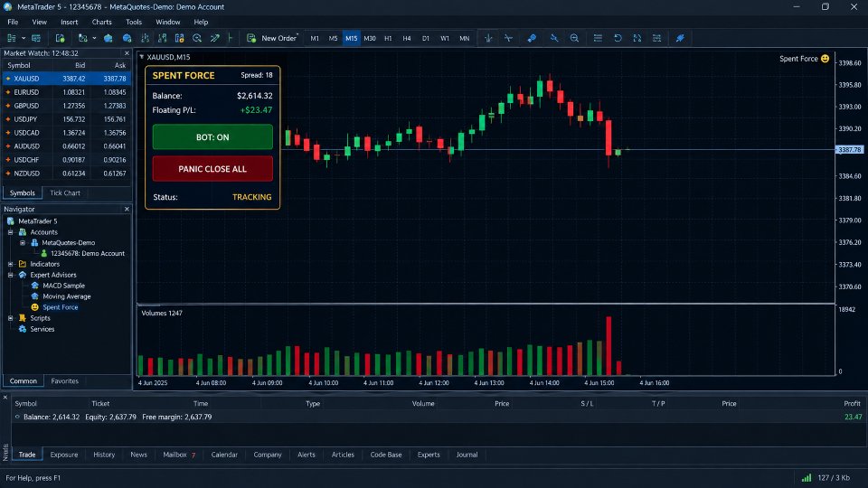Click the MACD Sample expert advisor icon
This screenshot has width=868, height=488.
click(x=34, y=286)
